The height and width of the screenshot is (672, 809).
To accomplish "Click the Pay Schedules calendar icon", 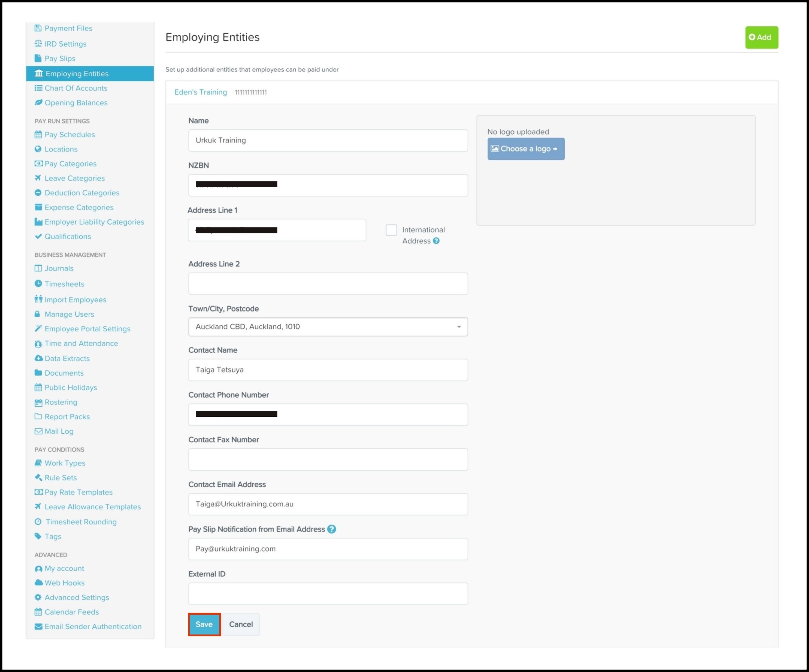I will pos(38,135).
